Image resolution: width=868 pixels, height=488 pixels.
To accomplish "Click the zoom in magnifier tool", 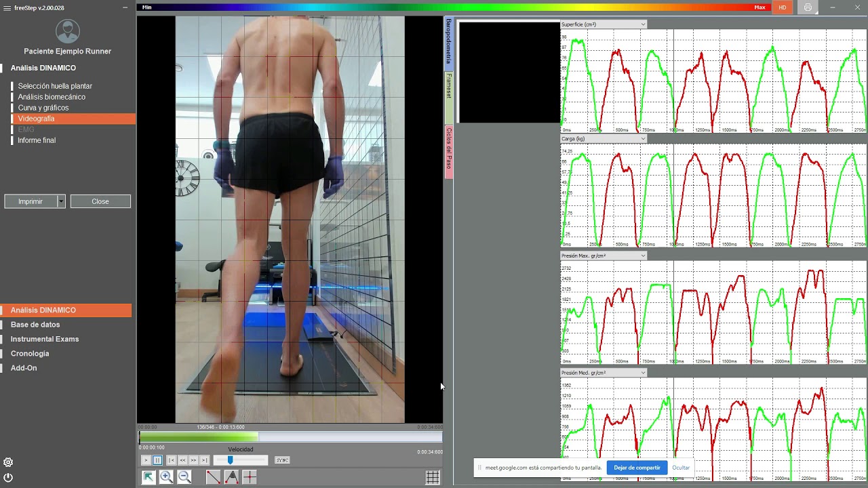I will pyautogui.click(x=166, y=477).
